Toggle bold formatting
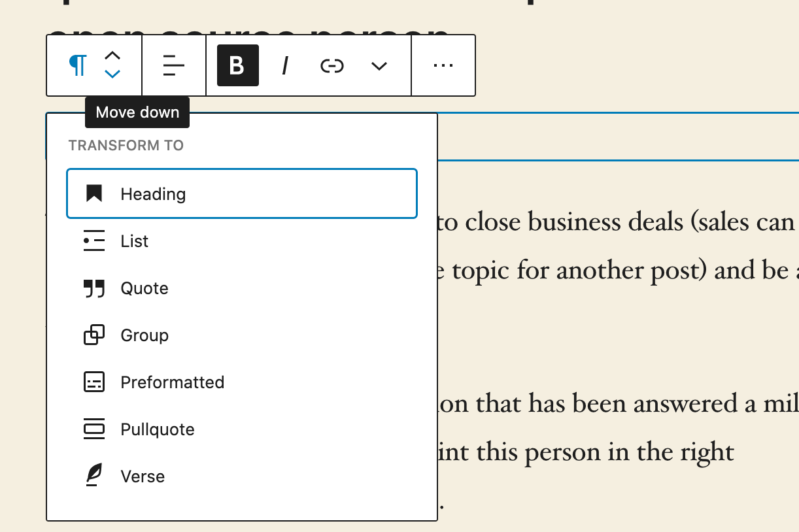Image resolution: width=799 pixels, height=532 pixels. coord(238,65)
